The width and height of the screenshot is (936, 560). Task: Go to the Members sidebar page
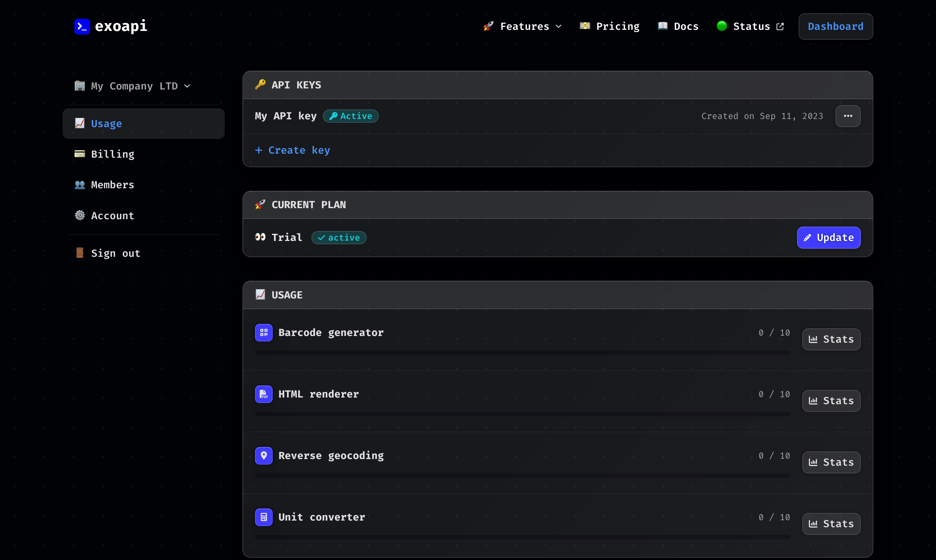(x=112, y=185)
